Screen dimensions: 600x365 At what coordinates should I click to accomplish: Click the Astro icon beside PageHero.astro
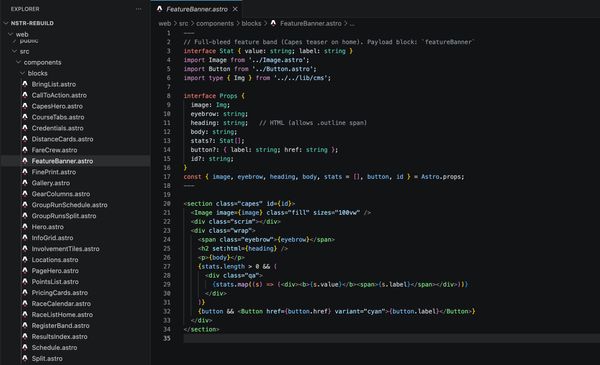(x=25, y=270)
